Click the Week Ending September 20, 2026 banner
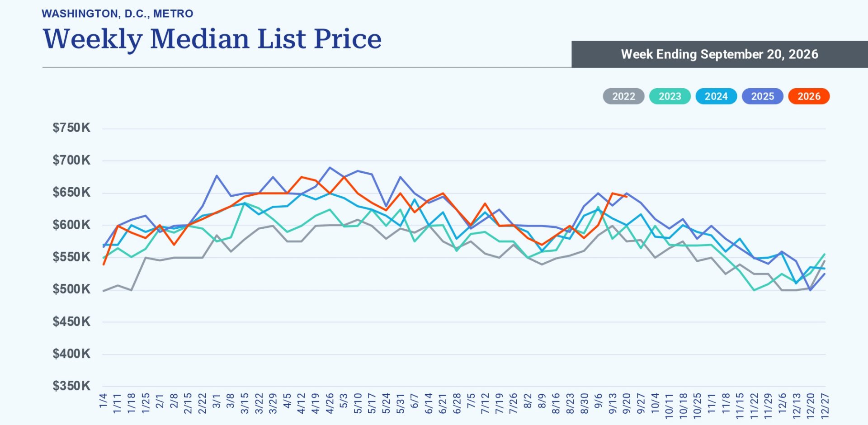The height and width of the screenshot is (425, 868). (x=720, y=54)
